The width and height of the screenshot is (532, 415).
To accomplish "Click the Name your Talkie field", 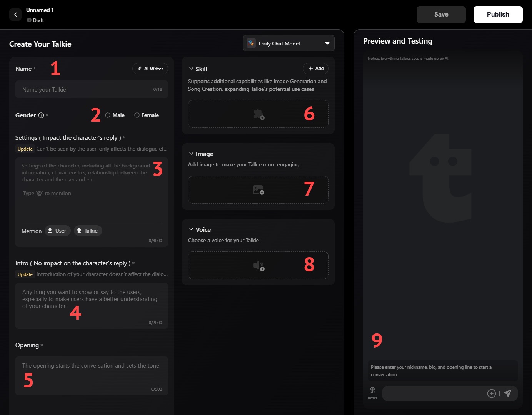I will pos(92,89).
